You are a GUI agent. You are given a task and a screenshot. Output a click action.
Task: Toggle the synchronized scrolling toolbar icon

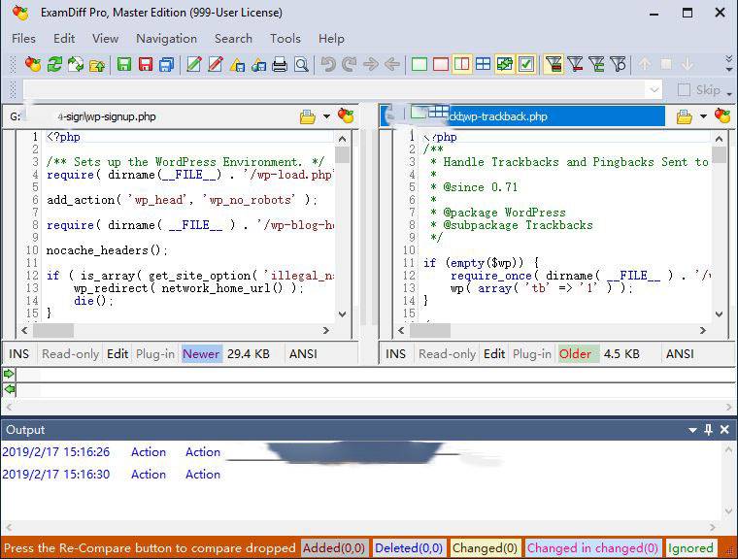[505, 64]
